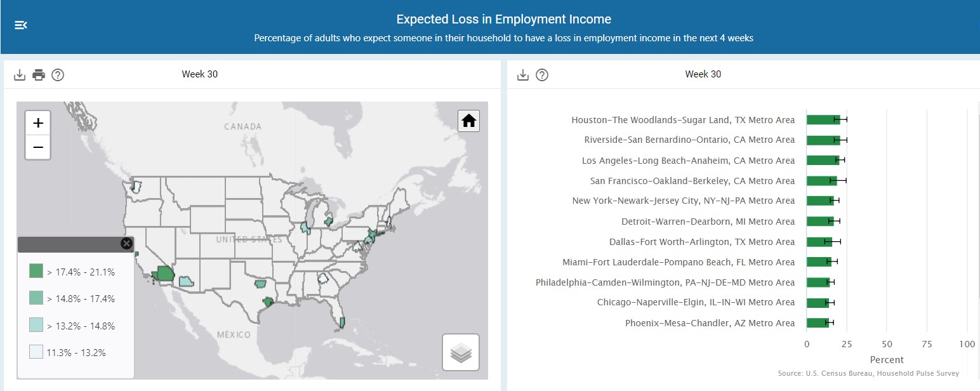Open help for the map panel

(x=58, y=75)
